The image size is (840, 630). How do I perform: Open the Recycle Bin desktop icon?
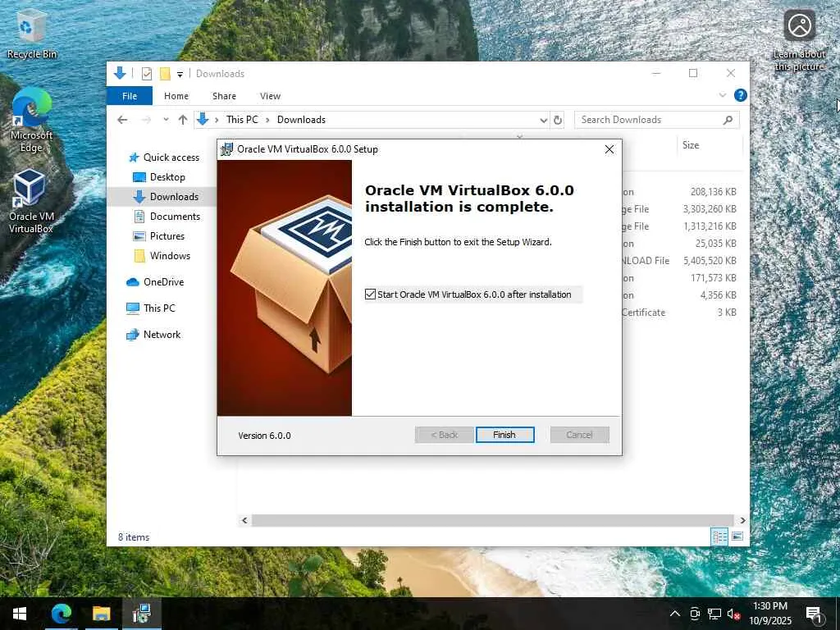tap(32, 34)
